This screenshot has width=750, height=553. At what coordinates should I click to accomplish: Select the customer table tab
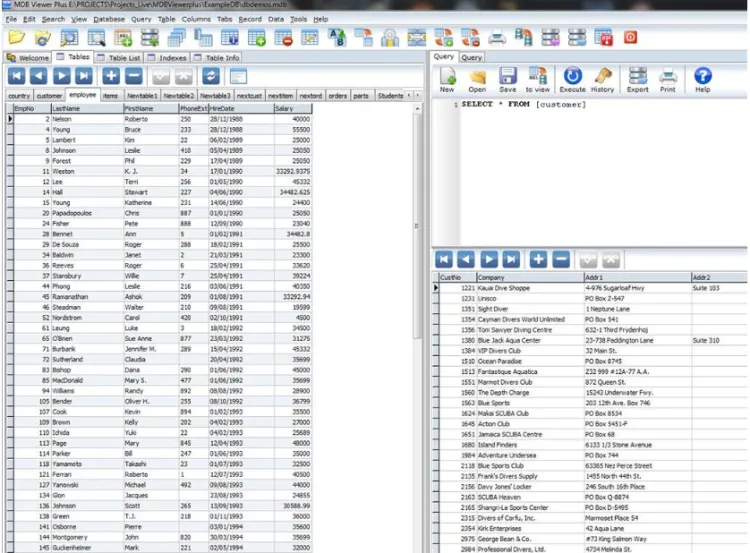(50, 96)
